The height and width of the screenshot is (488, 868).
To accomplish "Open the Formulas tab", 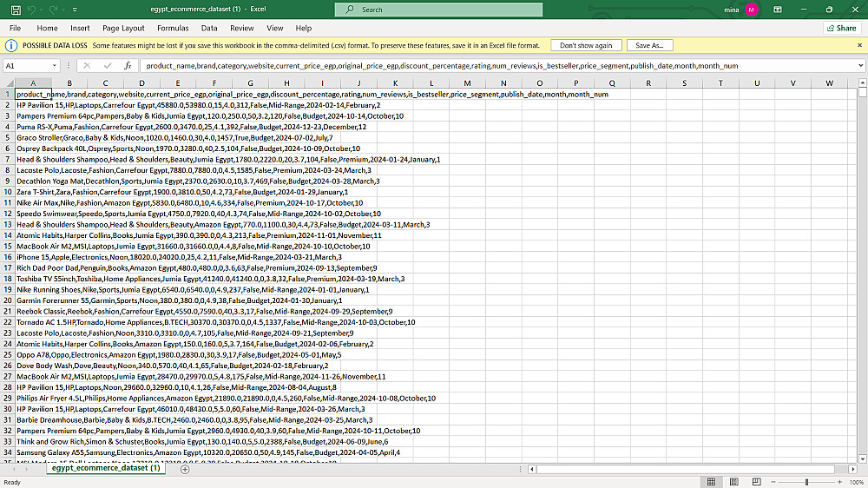I will pos(173,28).
